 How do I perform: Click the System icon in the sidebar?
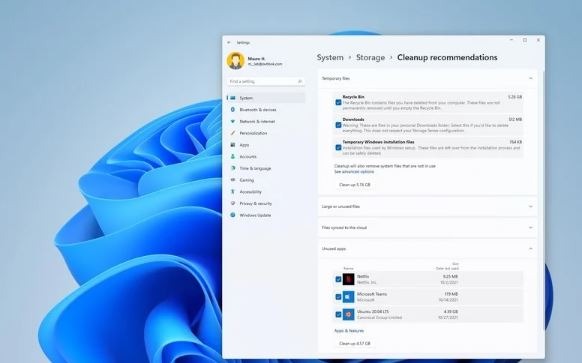click(x=233, y=98)
